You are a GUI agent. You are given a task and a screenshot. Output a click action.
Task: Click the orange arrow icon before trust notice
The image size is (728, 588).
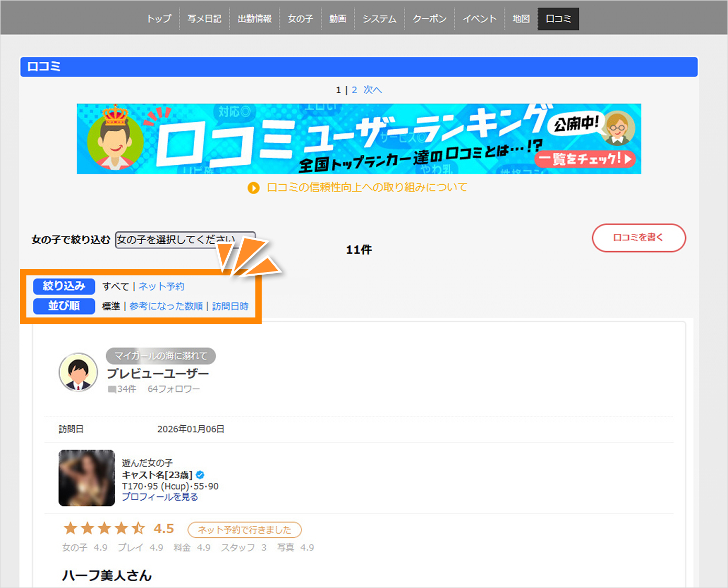pos(253,188)
